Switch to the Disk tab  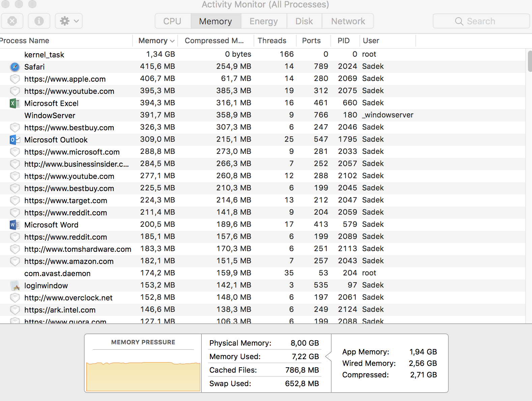[x=304, y=21]
